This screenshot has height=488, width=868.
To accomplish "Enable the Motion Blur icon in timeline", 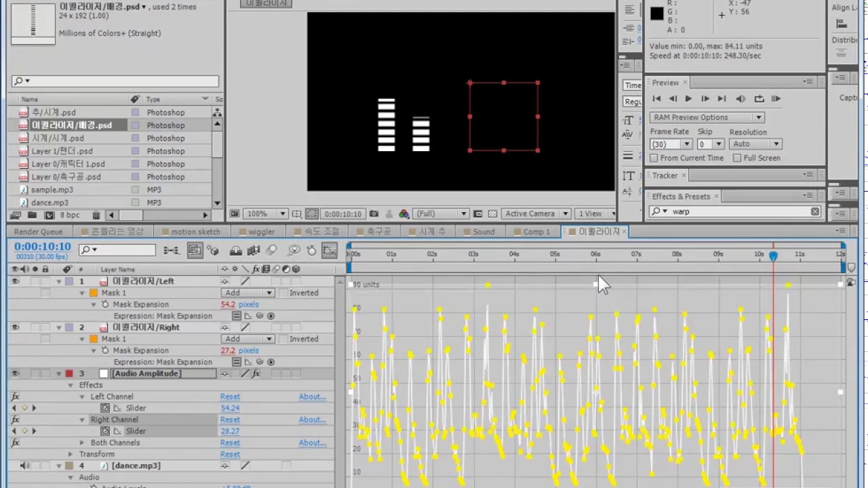I will (x=271, y=251).
